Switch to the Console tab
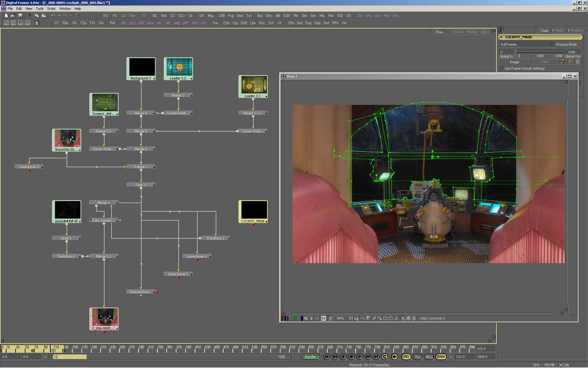588x368 pixels. coord(457,32)
